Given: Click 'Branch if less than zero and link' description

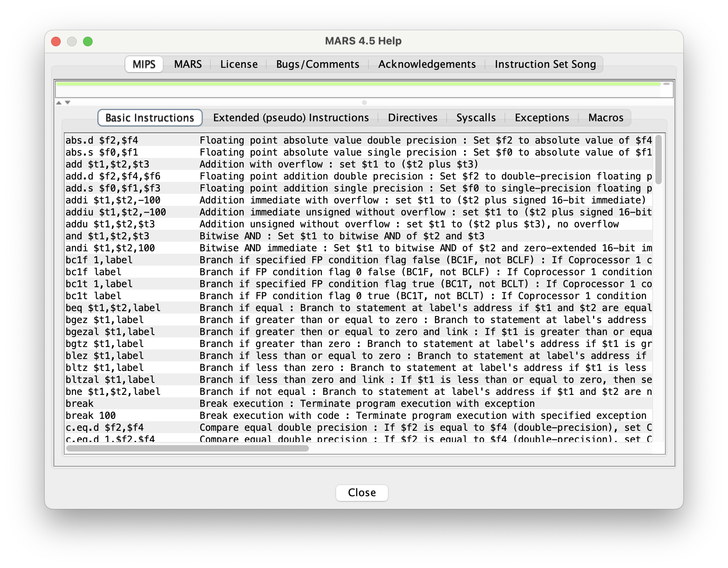Looking at the screenshot, I should [x=292, y=380].
